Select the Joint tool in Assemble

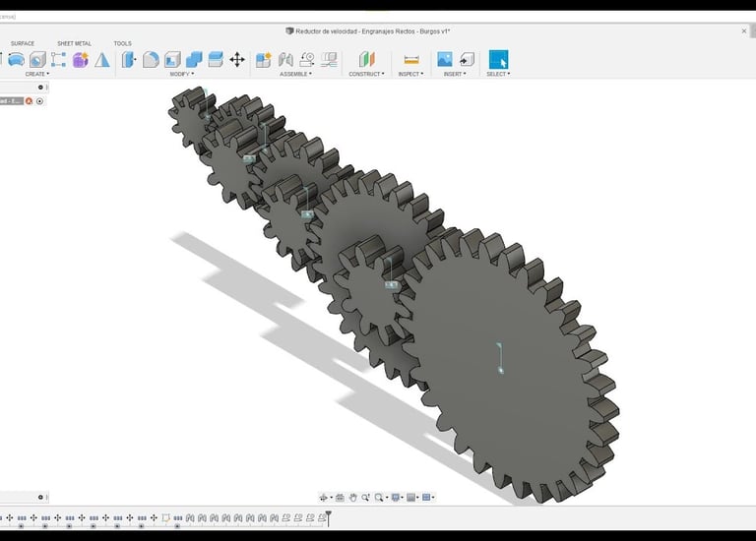[x=285, y=60]
